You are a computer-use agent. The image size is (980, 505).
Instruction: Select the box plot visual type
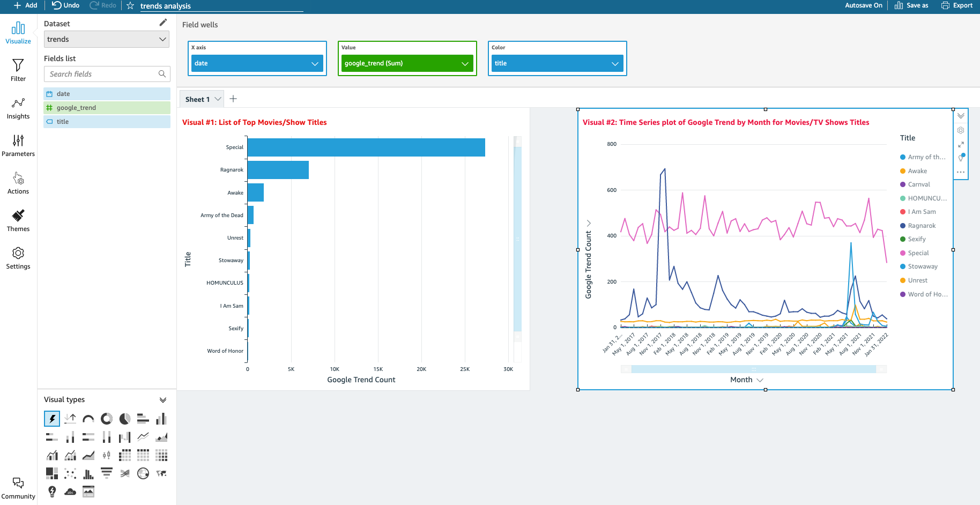tap(107, 455)
